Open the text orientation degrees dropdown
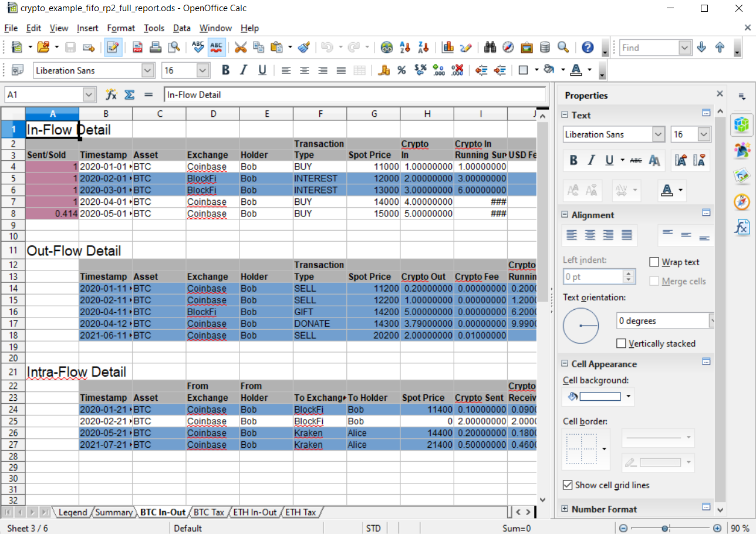Viewport: 756px width, 534px height. (712, 320)
